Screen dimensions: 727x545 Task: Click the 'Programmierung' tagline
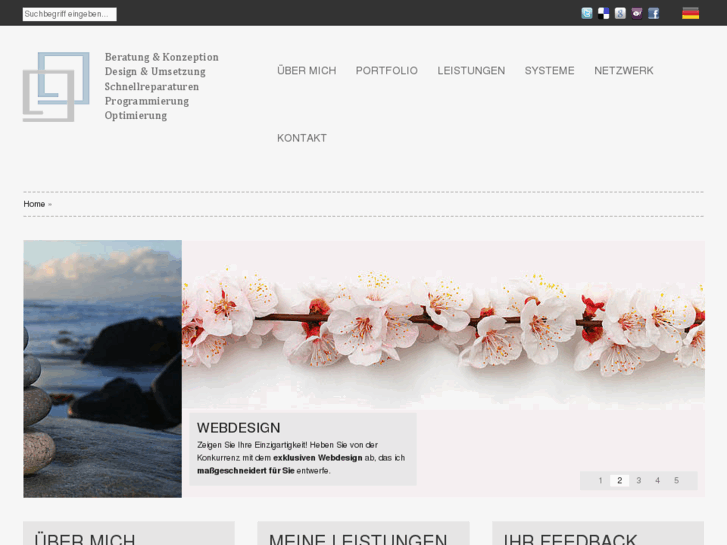tap(147, 101)
